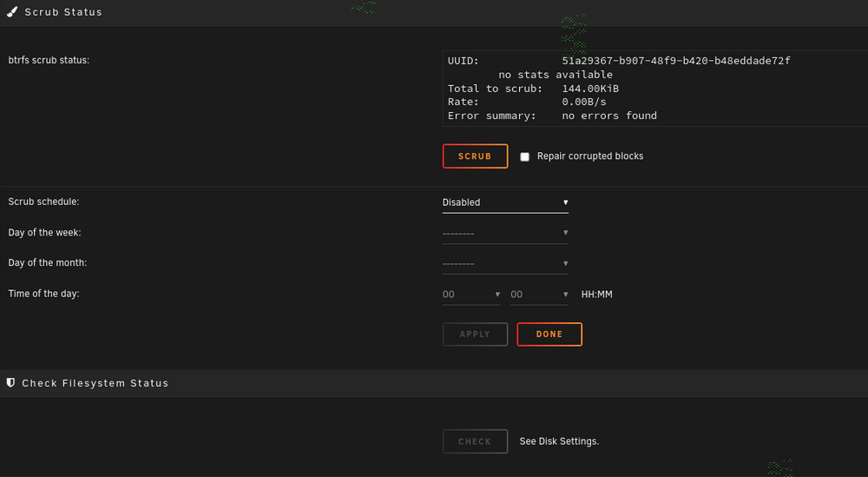
Task: Click the 'Repair corrupted blocks' label text
Action: [x=590, y=156]
